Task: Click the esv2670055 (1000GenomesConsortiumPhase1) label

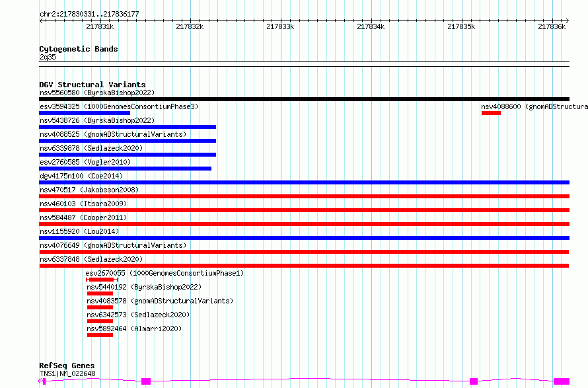Action: [165, 273]
